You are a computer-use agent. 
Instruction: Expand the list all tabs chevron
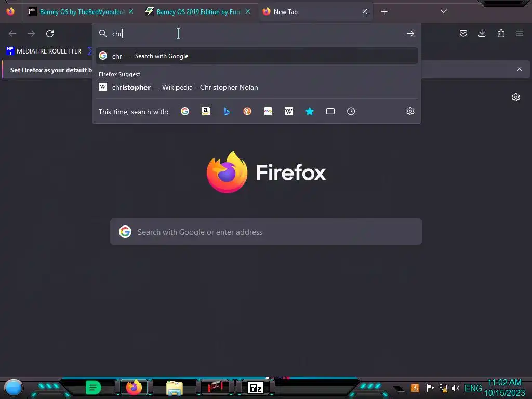coord(444,11)
